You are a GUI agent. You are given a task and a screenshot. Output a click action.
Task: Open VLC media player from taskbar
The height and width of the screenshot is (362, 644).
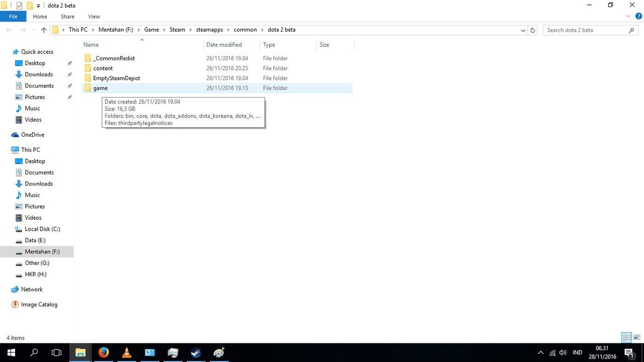(126, 352)
